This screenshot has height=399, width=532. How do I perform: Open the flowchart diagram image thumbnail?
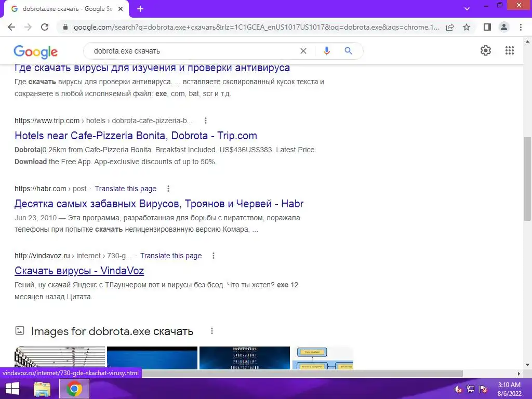[x=323, y=357]
